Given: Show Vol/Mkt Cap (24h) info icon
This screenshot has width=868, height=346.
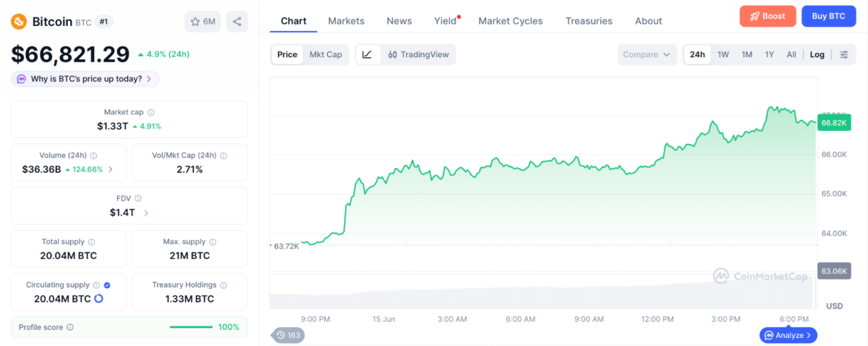Looking at the screenshot, I should (x=224, y=156).
